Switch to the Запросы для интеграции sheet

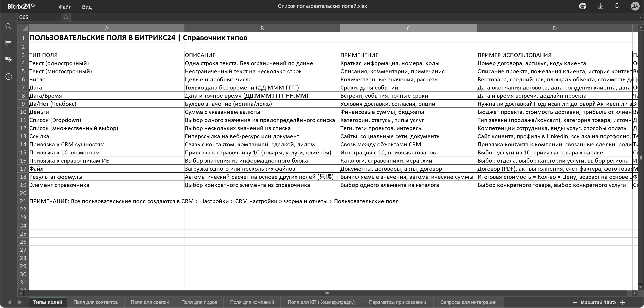(469, 302)
